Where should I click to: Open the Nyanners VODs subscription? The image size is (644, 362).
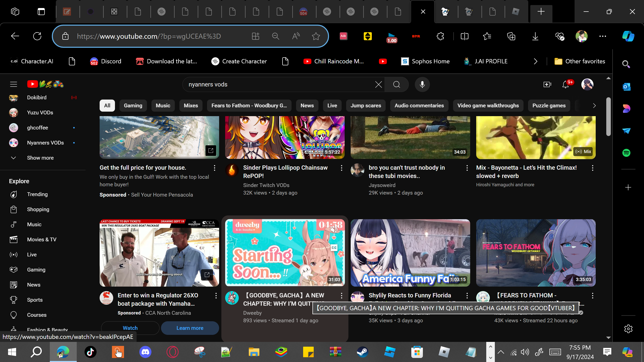[x=45, y=143]
